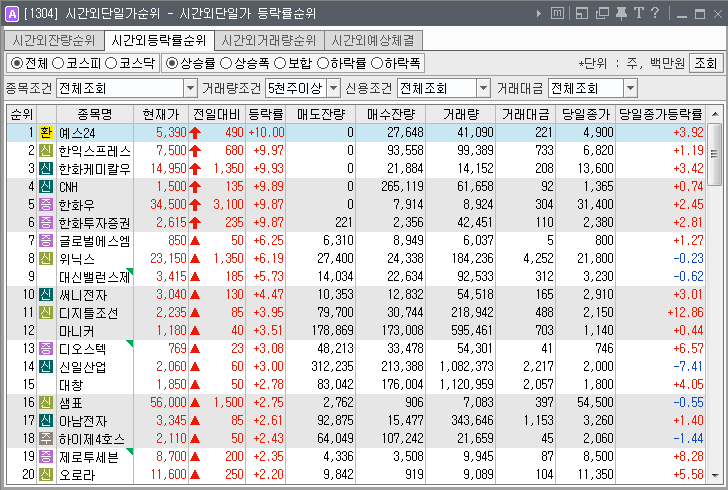Click table scrollbar up arrow

[715, 114]
